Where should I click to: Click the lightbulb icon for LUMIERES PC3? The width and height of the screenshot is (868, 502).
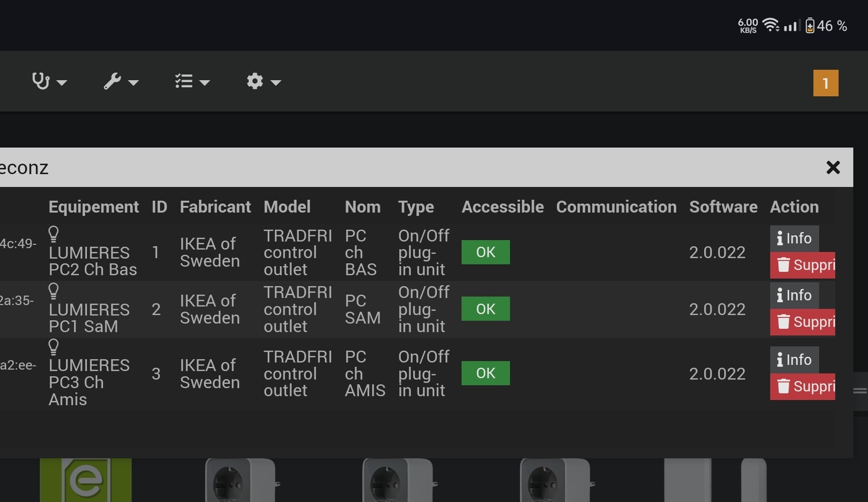click(x=54, y=347)
